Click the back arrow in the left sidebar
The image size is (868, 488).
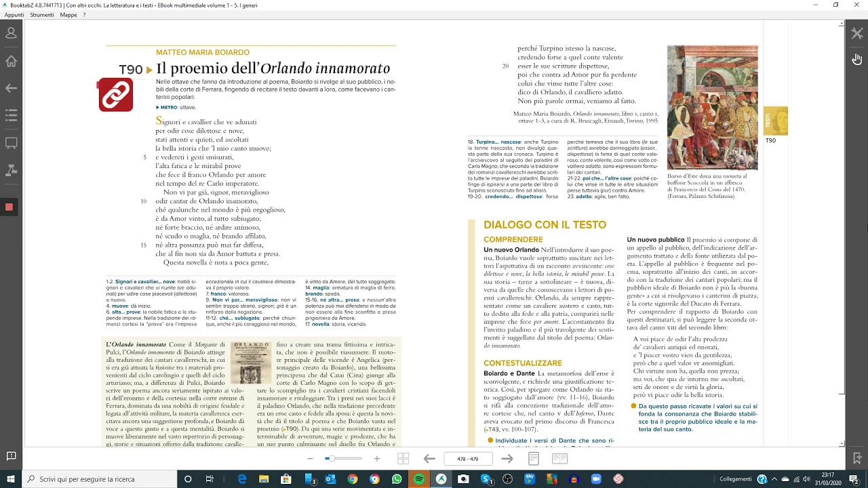click(x=11, y=88)
